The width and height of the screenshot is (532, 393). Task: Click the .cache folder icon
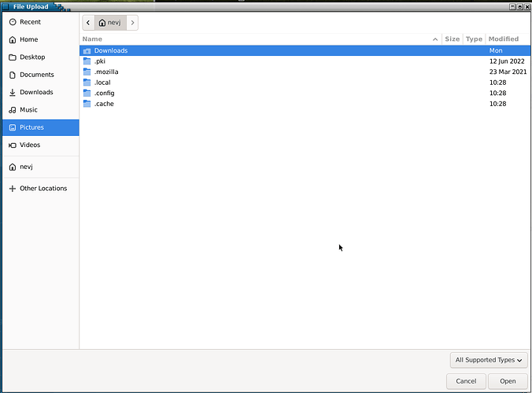coord(87,104)
